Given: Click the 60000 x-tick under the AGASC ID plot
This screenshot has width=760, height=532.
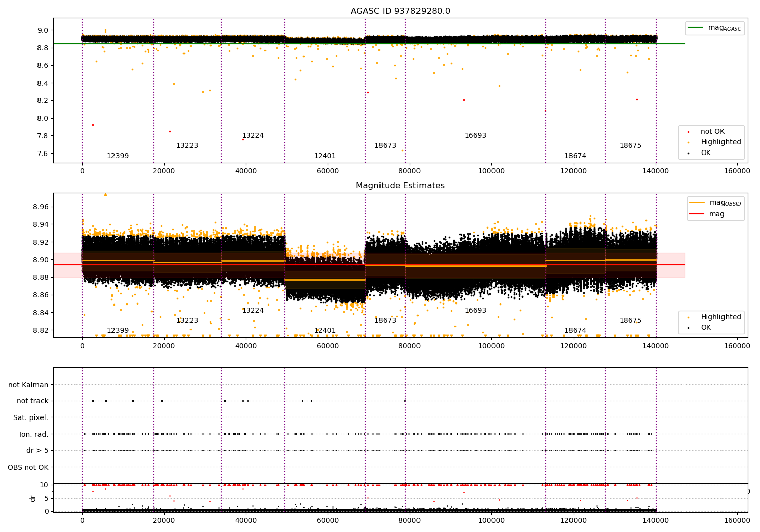Looking at the screenshot, I should 328,171.
